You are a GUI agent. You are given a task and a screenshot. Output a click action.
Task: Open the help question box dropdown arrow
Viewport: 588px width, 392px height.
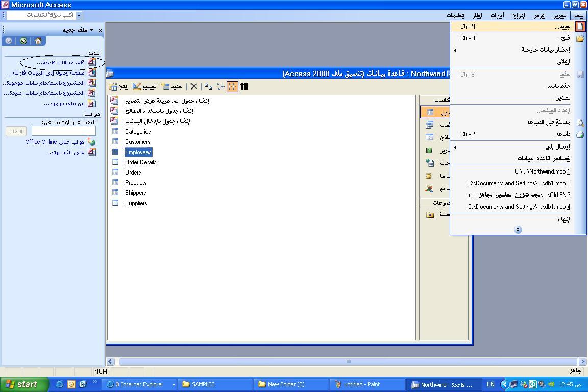tap(79, 16)
